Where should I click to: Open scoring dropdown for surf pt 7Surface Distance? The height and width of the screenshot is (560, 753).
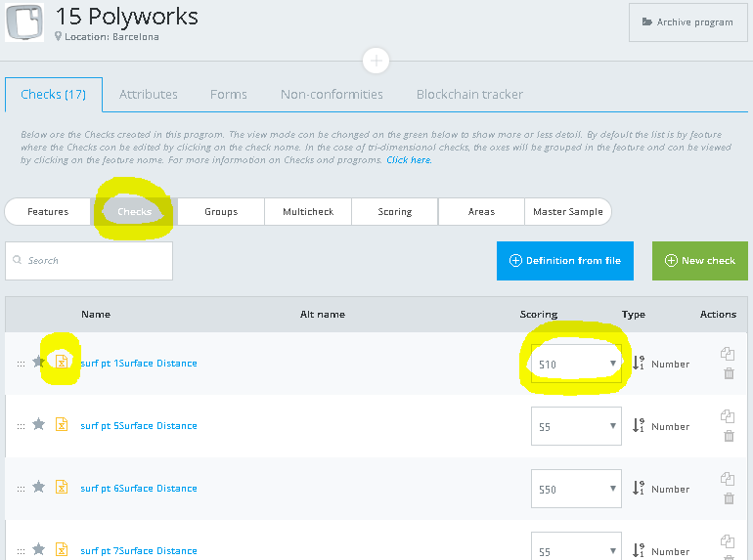click(576, 546)
